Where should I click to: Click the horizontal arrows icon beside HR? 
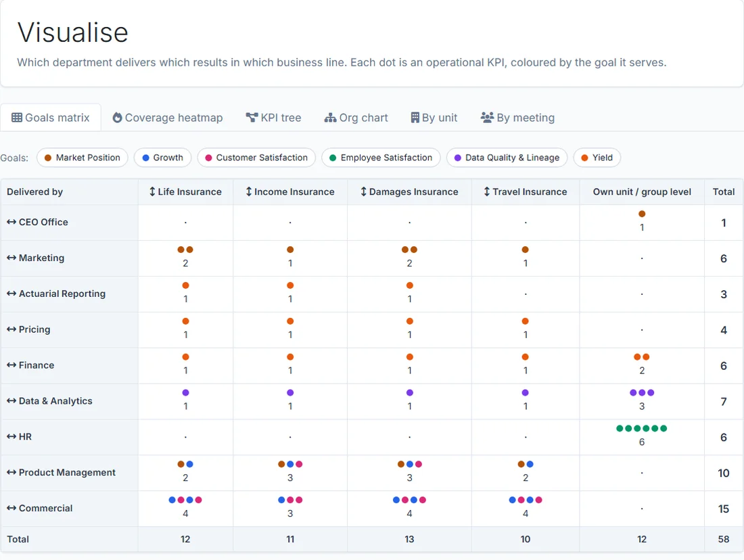11,437
